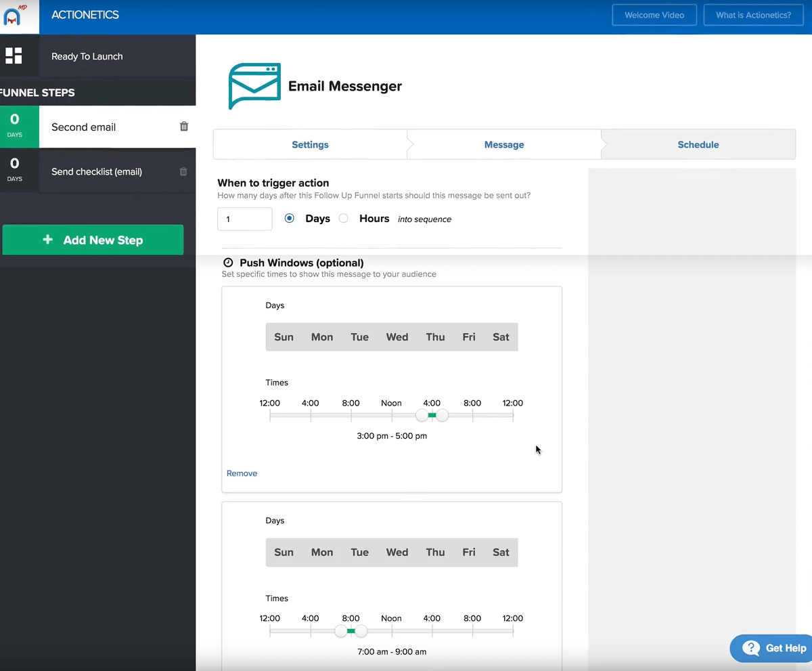Click the Get Help question mark icon
This screenshot has height=671, width=812.
[750, 648]
